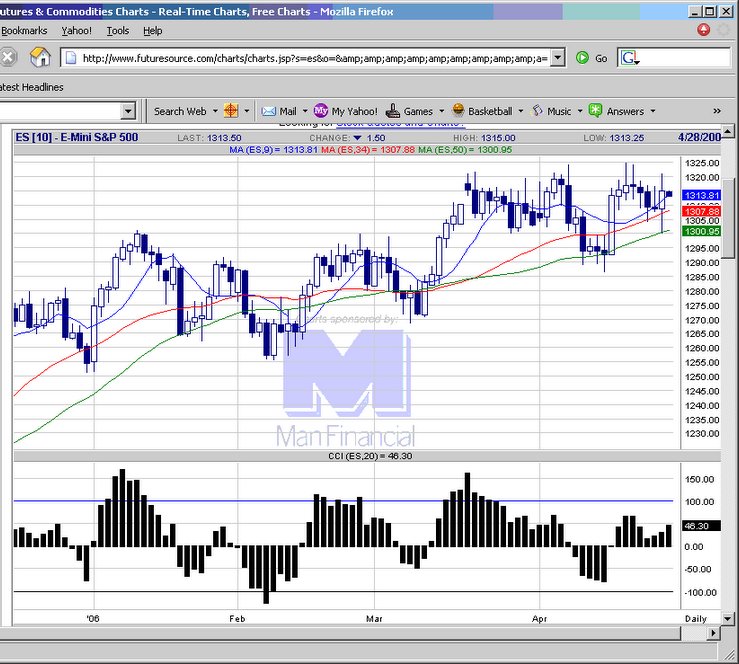Open the Yahoo! menu
739x664 pixels.
(x=77, y=31)
